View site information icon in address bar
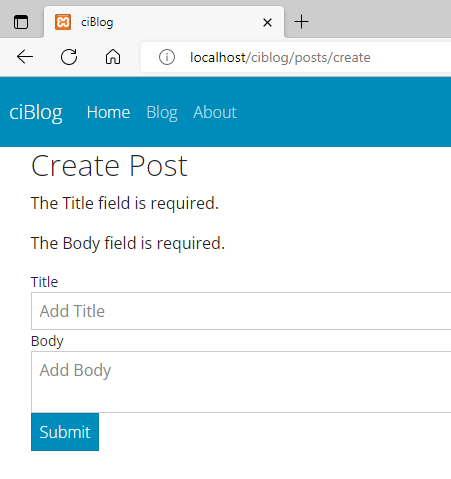The height and width of the screenshot is (479, 451). click(x=167, y=57)
